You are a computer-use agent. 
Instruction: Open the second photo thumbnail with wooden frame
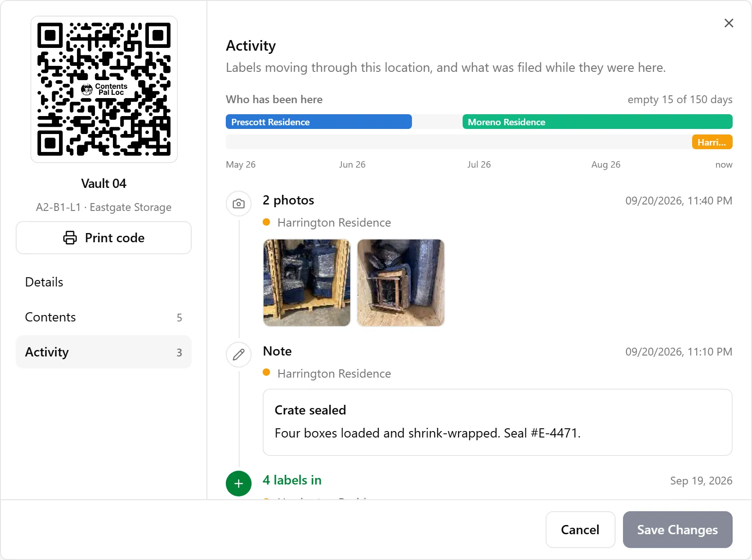click(401, 283)
